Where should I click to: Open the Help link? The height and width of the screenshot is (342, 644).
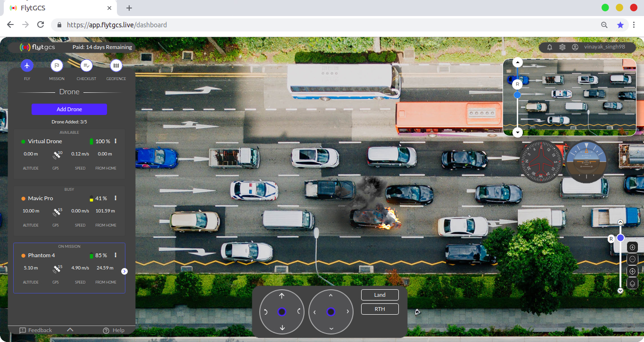point(114,330)
